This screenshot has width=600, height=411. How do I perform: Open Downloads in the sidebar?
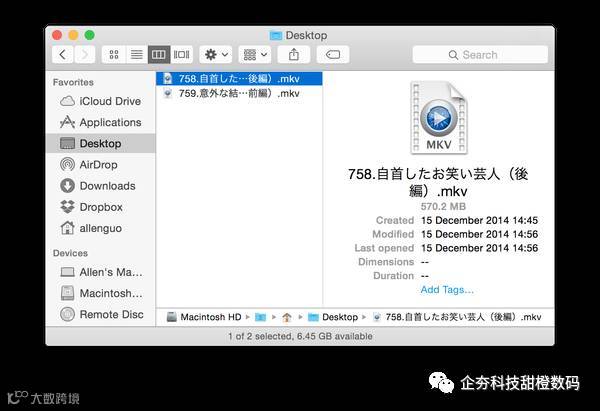[101, 186]
